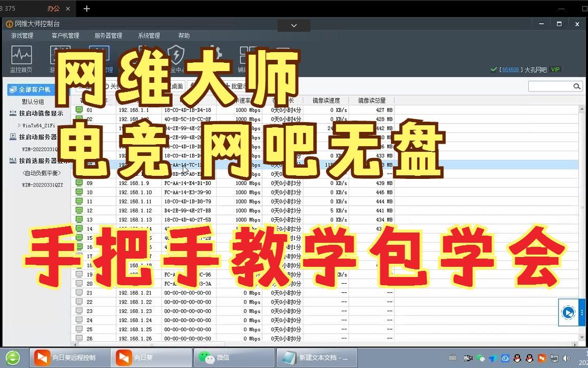Open 向日葵远程控制 from the taskbar

[x=70, y=357]
